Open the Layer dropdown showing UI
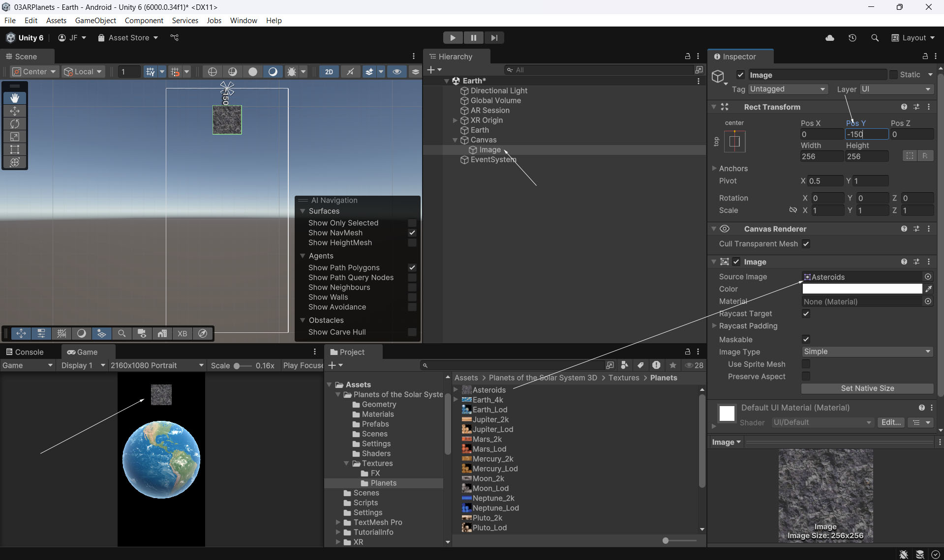Image resolution: width=944 pixels, height=560 pixels. point(896,89)
